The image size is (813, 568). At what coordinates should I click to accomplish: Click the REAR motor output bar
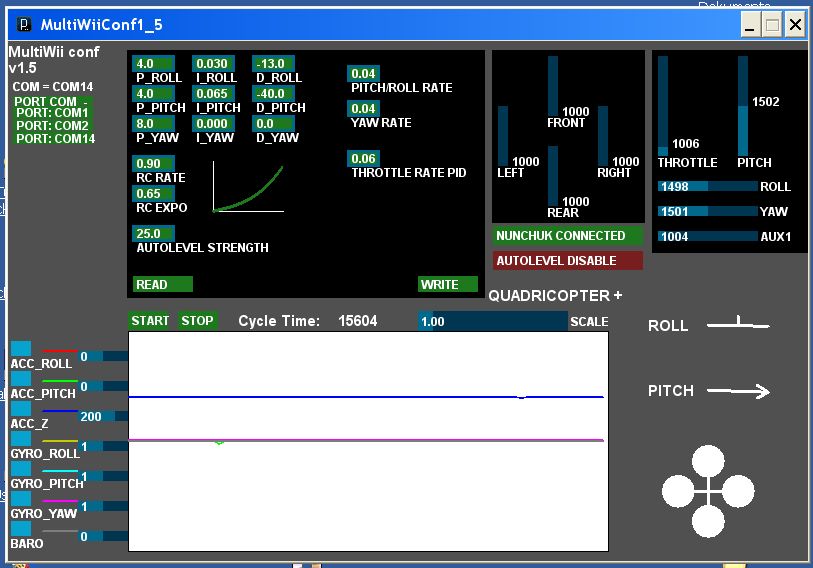click(553, 176)
